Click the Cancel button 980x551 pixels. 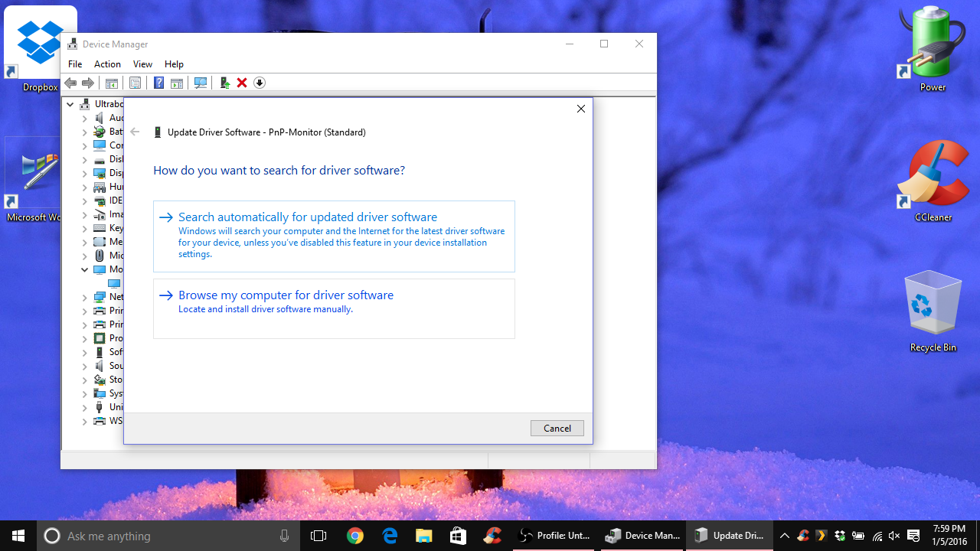coord(557,429)
